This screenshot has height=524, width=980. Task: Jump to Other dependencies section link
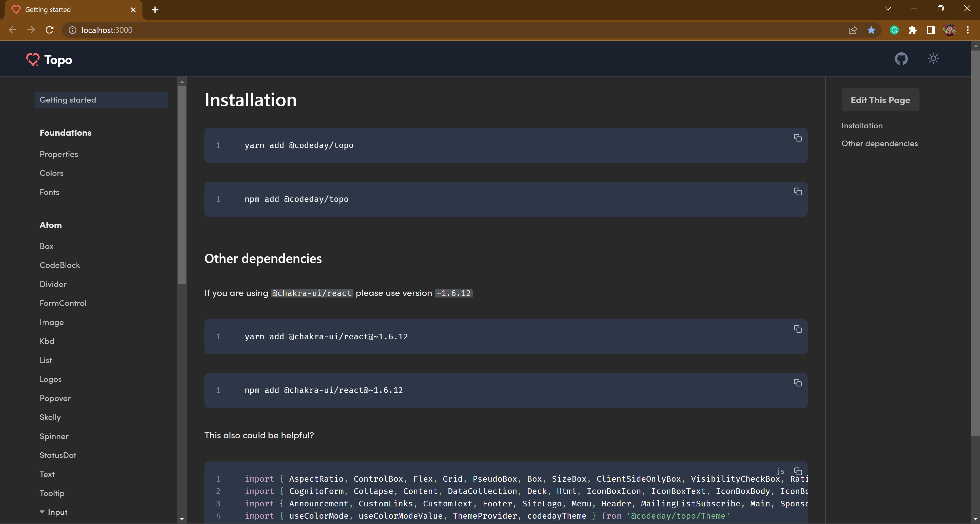[879, 143]
